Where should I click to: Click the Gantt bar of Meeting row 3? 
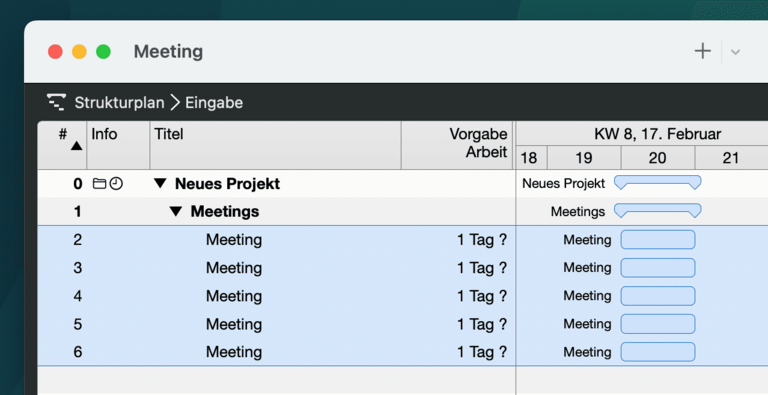(x=658, y=268)
